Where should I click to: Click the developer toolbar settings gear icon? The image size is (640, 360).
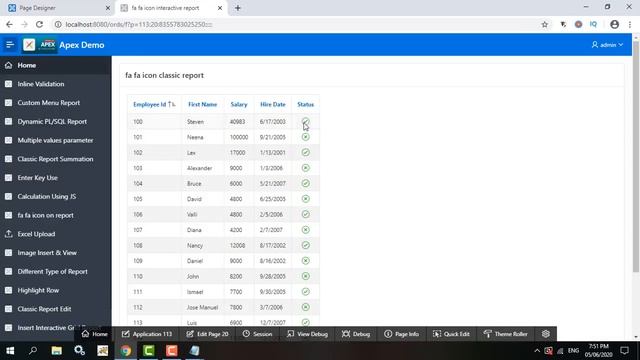point(546,334)
